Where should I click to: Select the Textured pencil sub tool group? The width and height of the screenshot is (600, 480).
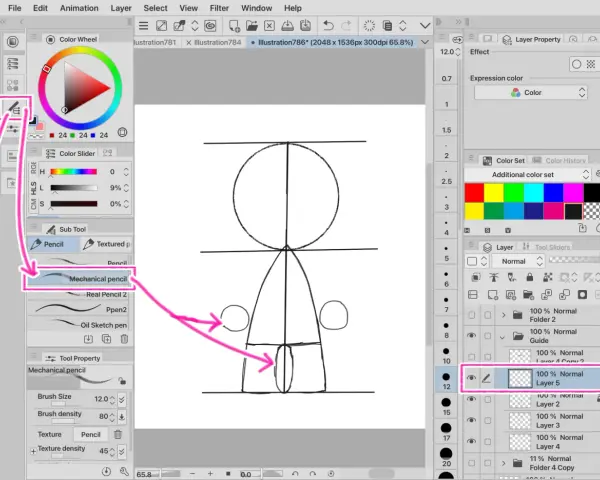click(x=106, y=244)
